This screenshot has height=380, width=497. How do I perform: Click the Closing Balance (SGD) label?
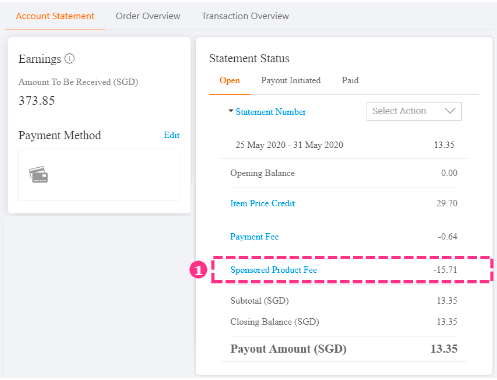tap(275, 322)
